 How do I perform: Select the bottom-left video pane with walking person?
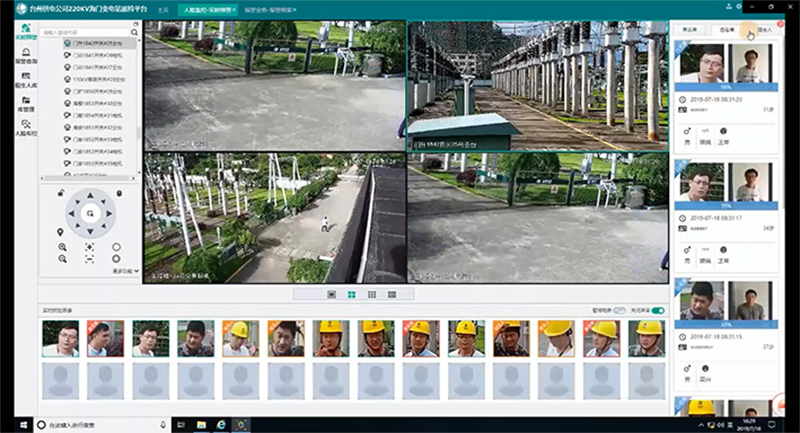tap(275, 218)
